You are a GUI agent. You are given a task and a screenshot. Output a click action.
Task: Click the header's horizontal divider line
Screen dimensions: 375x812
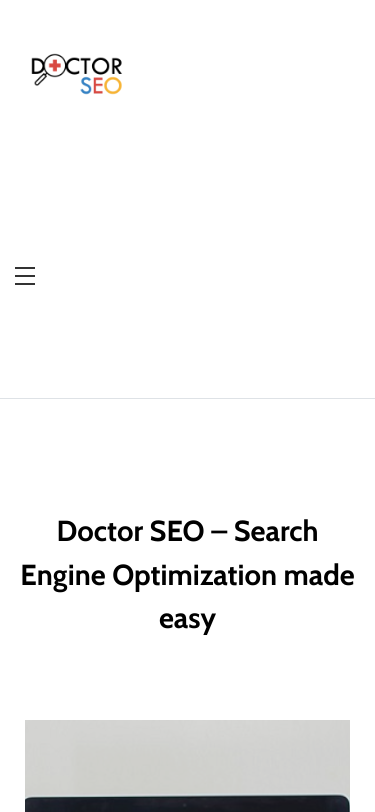pyautogui.click(x=188, y=398)
